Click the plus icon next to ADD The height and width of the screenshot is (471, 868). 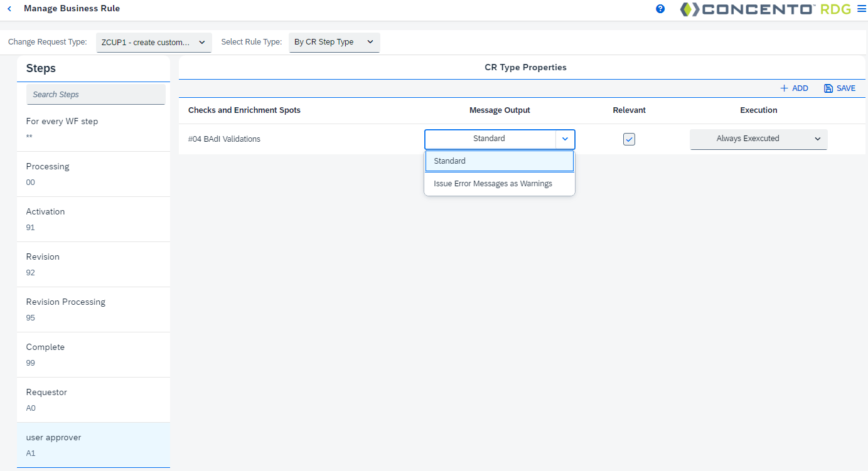coord(783,88)
